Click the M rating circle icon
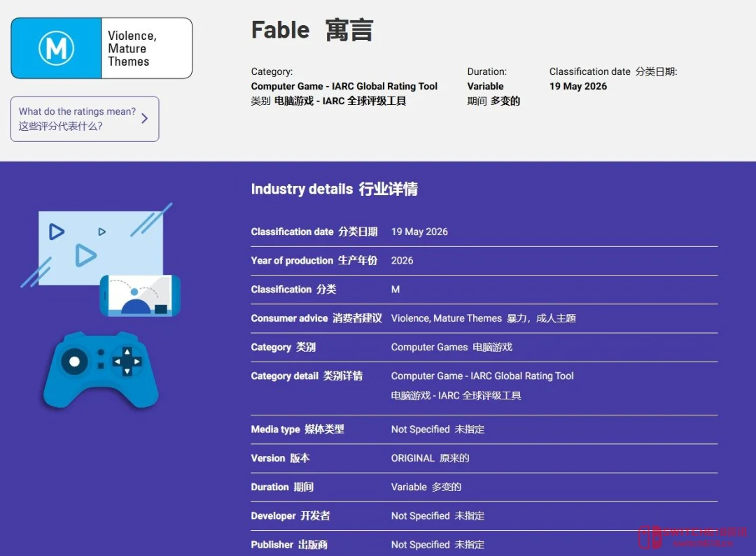 pos(57,48)
